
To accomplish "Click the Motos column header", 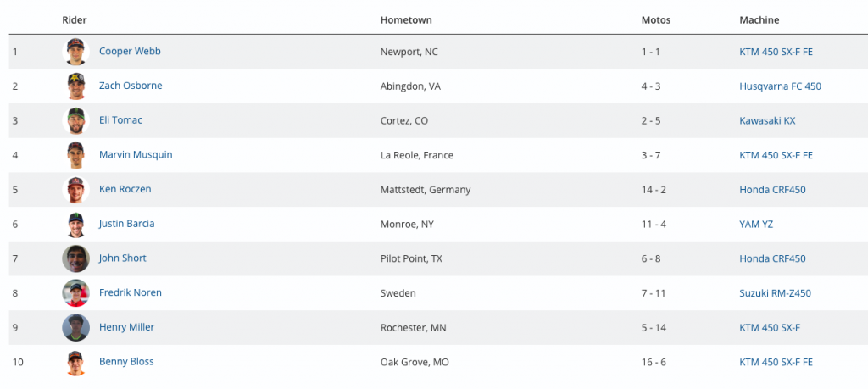I will tap(656, 19).
